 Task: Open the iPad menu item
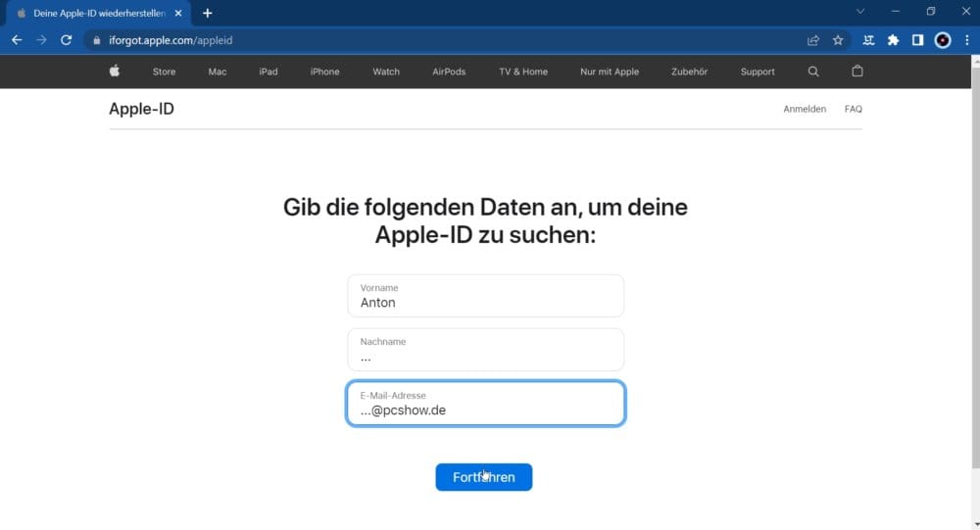click(269, 72)
